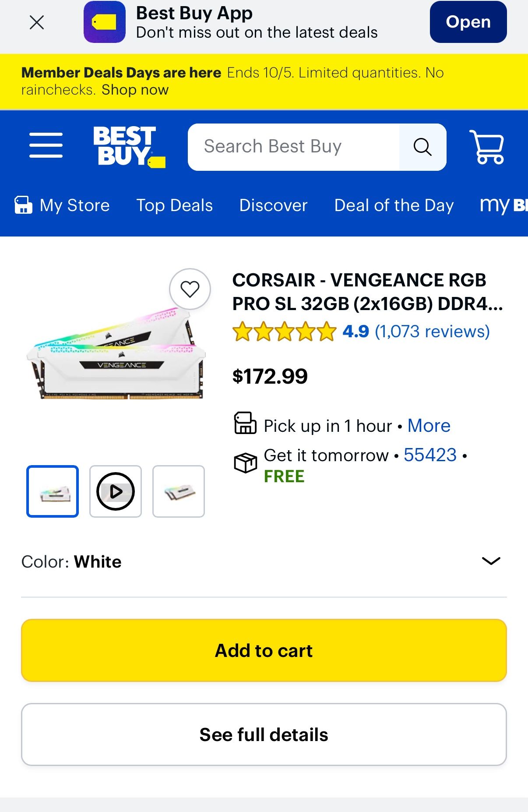Open the My Store tab

[63, 205]
